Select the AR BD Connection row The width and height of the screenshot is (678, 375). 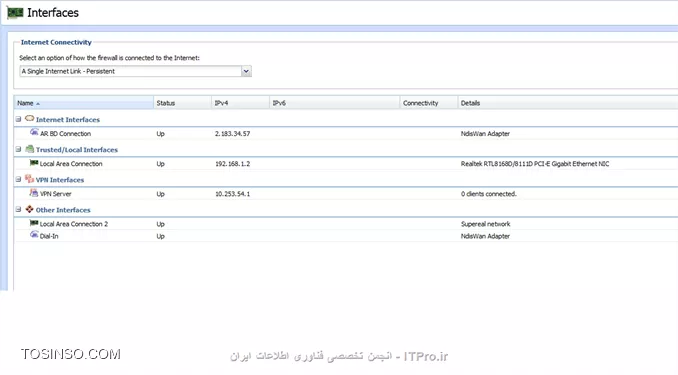click(346, 134)
